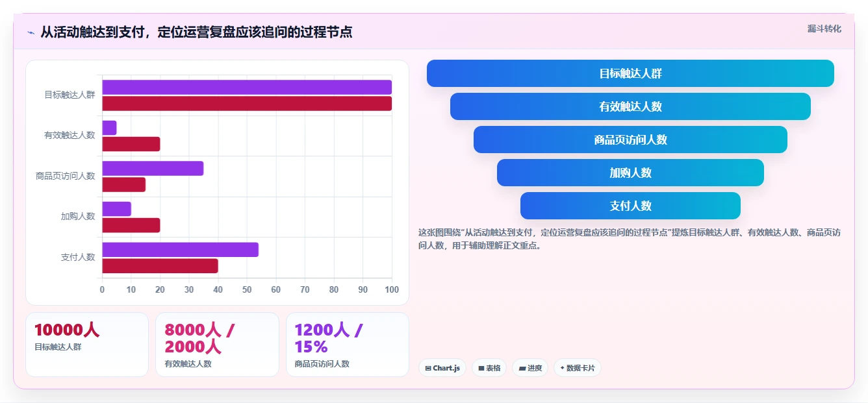
Task: Click the red bar for 支付人数
Action: point(160,265)
